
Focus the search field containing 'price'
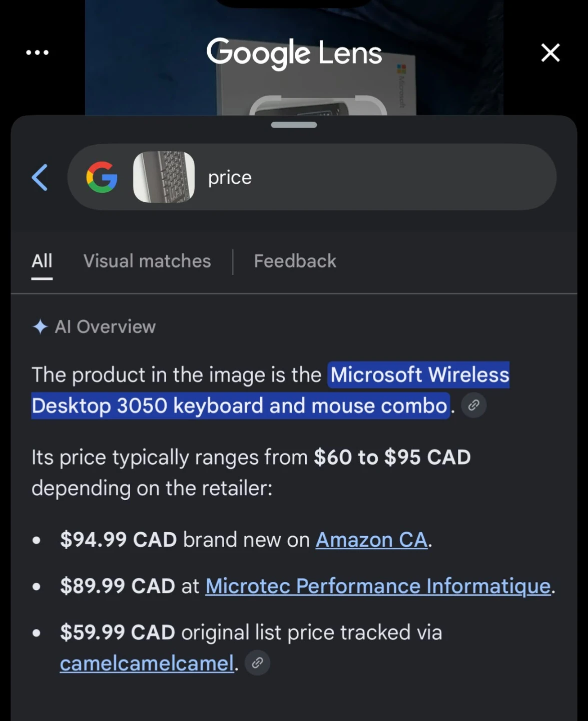pos(312,177)
